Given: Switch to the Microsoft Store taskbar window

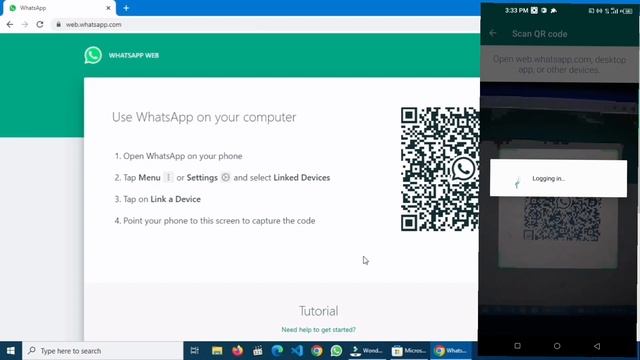Looking at the screenshot, I should coord(409,351).
